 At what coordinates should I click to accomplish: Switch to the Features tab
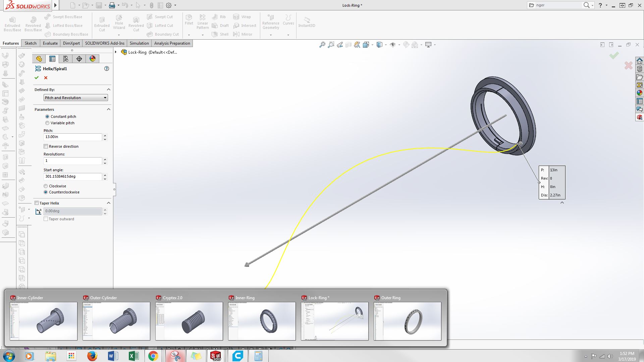(x=11, y=43)
